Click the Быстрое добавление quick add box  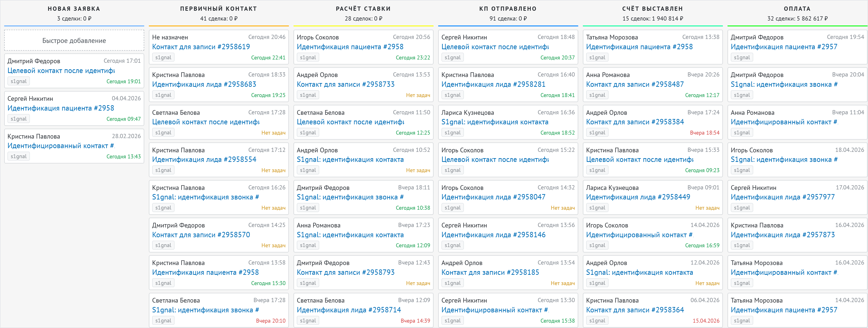[x=74, y=40]
